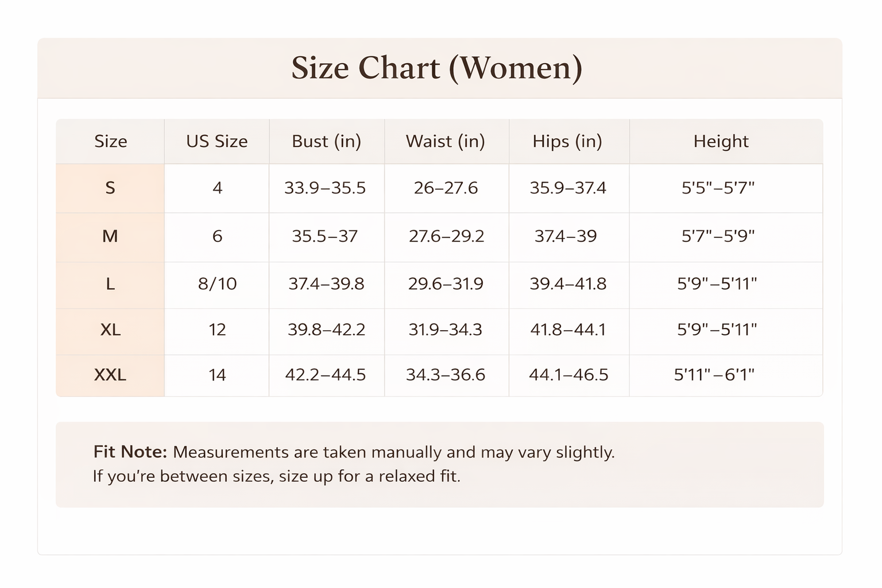Click height value 5'11"–6'1"
The height and width of the screenshot is (588, 882).
tap(714, 375)
